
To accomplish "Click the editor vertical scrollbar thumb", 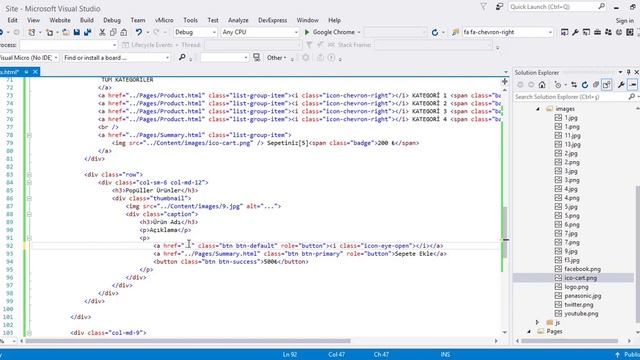I will pyautogui.click(x=505, y=232).
